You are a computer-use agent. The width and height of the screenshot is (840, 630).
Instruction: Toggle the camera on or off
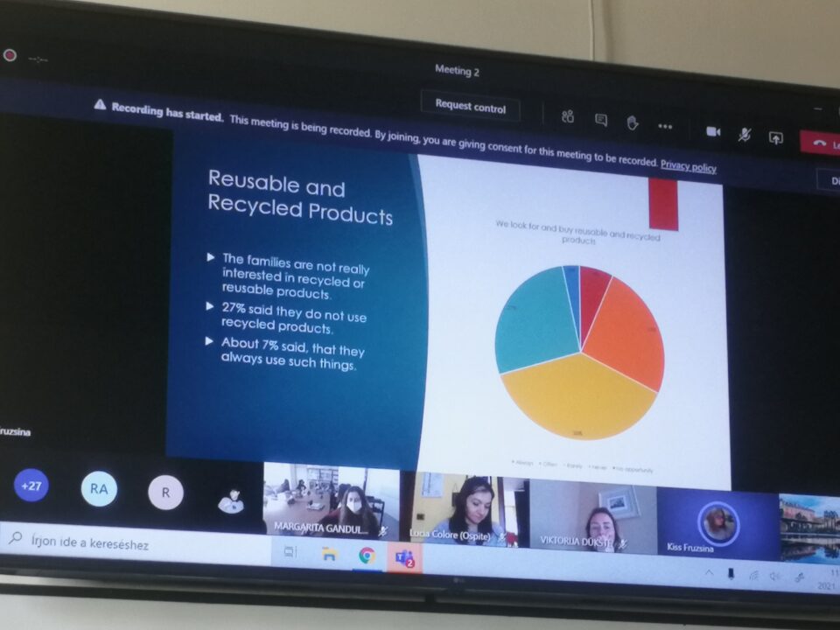click(713, 131)
